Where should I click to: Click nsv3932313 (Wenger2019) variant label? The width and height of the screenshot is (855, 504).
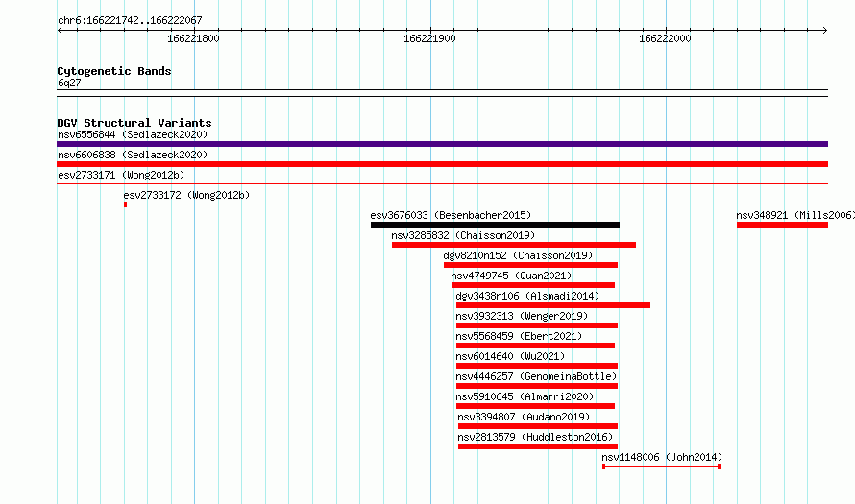pos(522,316)
